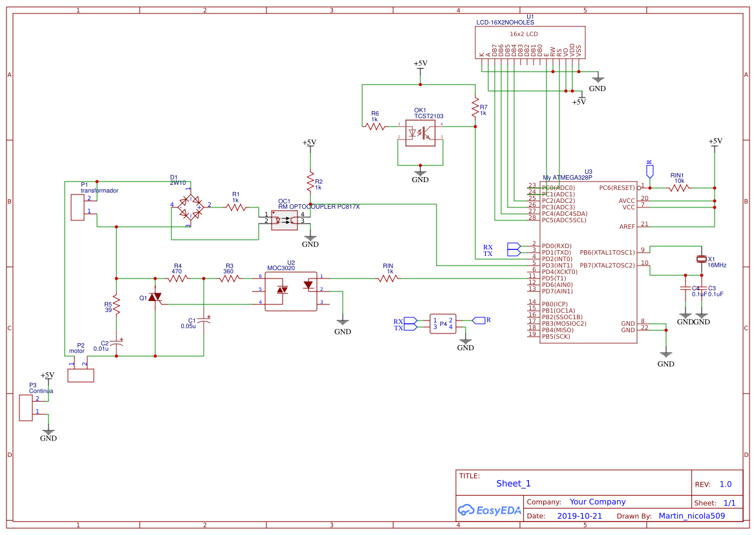Click the REV 1.0 value
Screen dimensions: 756x535
[x=726, y=485]
